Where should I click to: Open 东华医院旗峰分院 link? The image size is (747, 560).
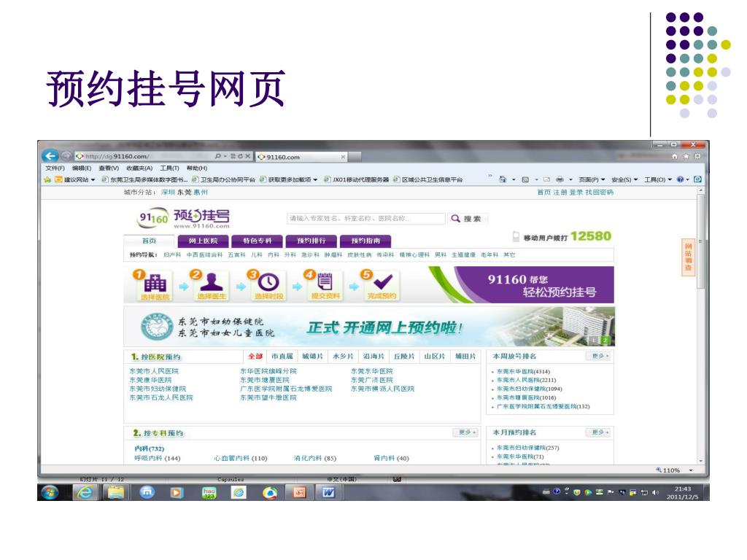[x=268, y=371]
